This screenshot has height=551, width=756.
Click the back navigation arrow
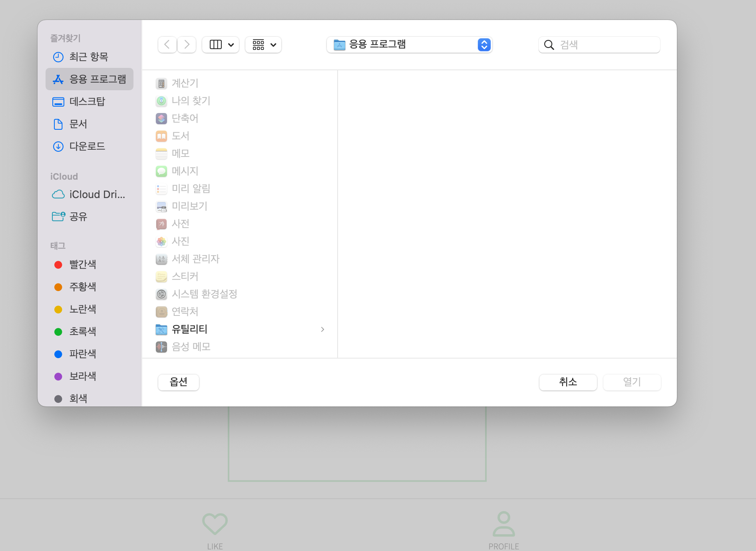pyautogui.click(x=167, y=45)
